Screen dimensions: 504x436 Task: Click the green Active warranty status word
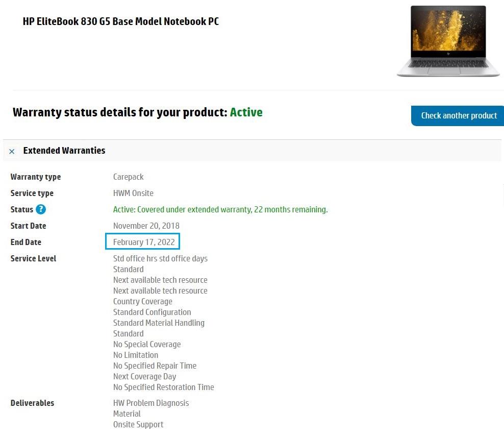(246, 112)
